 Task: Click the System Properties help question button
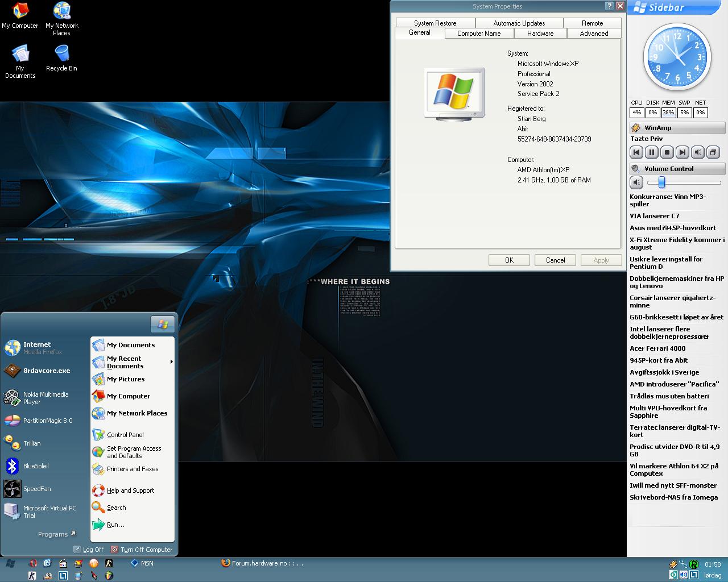pos(610,6)
